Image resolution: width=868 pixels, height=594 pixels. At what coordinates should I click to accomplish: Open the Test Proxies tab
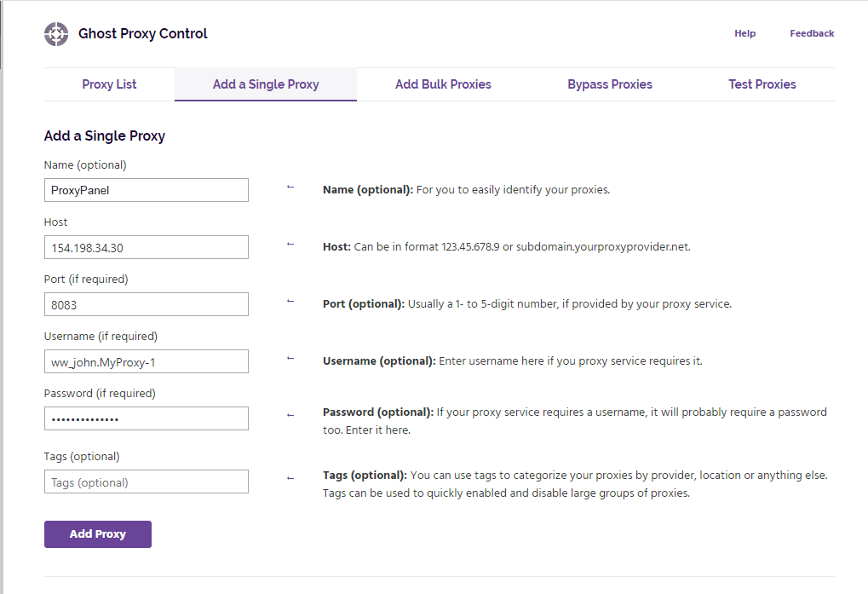[762, 84]
